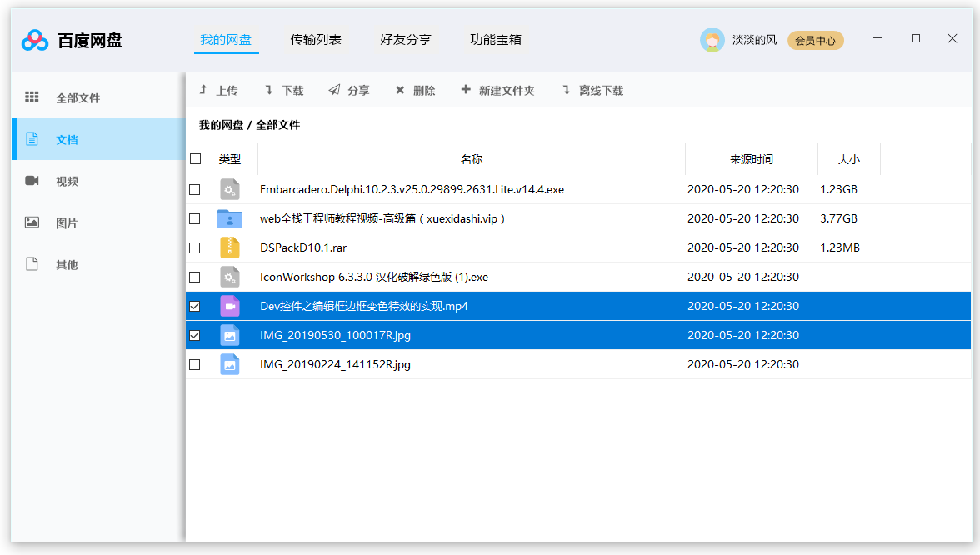Click file name IMG_20190224_141152R.jpg

[335, 364]
